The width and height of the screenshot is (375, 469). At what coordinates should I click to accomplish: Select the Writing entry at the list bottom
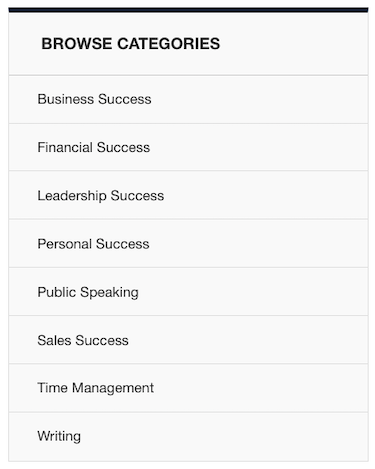point(188,437)
